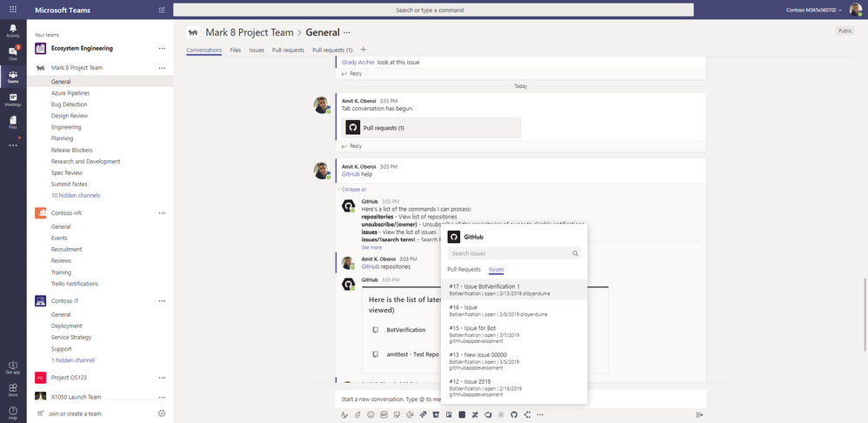Open Meetings from the left rail
This screenshot has width=868, height=423.
click(13, 100)
